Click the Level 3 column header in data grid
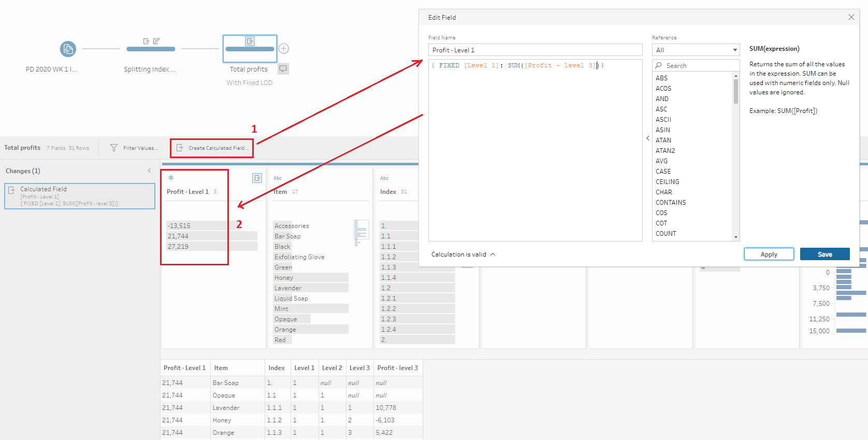This screenshot has height=440, width=868. click(x=359, y=368)
